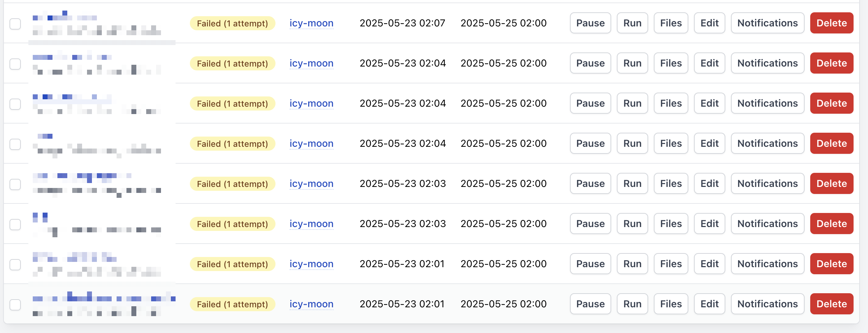Open the icy-moon link in the top row
The width and height of the screenshot is (868, 333).
point(311,23)
